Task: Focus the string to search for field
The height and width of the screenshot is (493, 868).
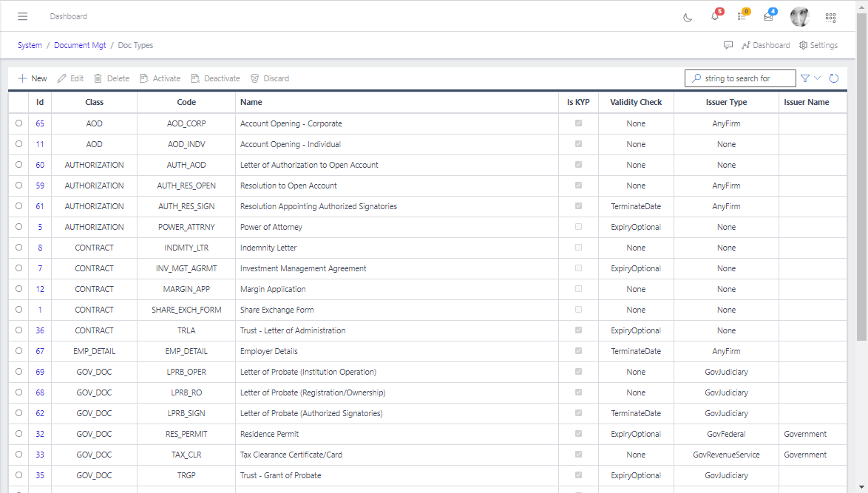Action: click(x=740, y=78)
